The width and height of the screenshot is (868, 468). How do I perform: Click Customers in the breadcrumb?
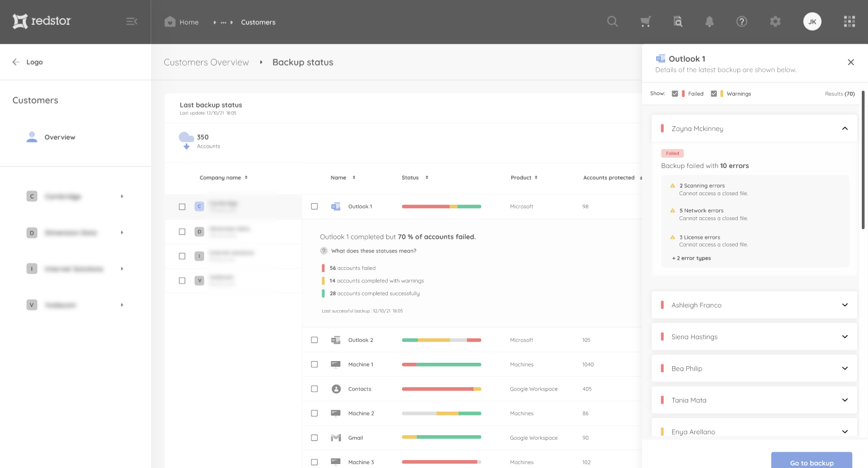click(x=258, y=22)
